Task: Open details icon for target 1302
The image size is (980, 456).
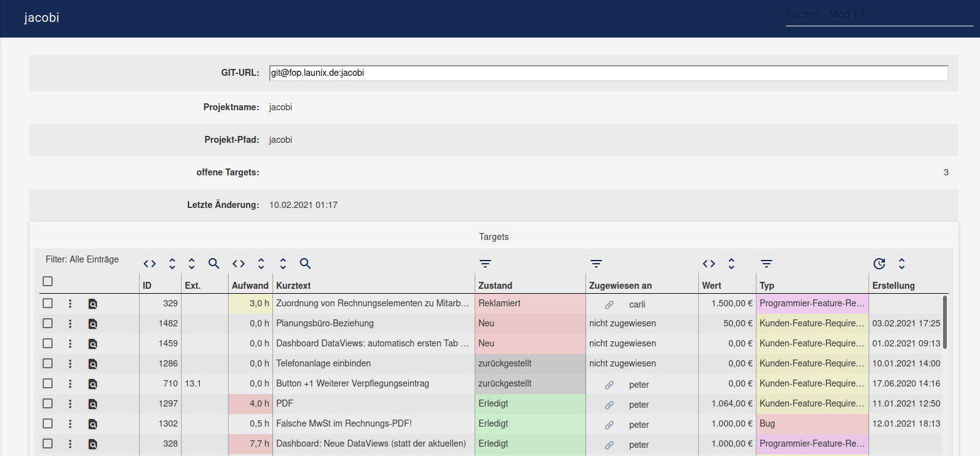Action: 93,424
